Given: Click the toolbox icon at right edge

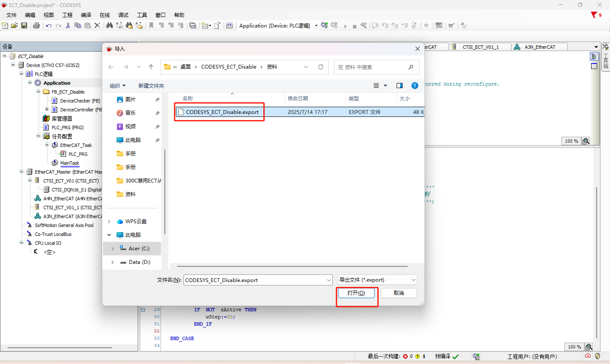Looking at the screenshot, I should tap(605, 47).
